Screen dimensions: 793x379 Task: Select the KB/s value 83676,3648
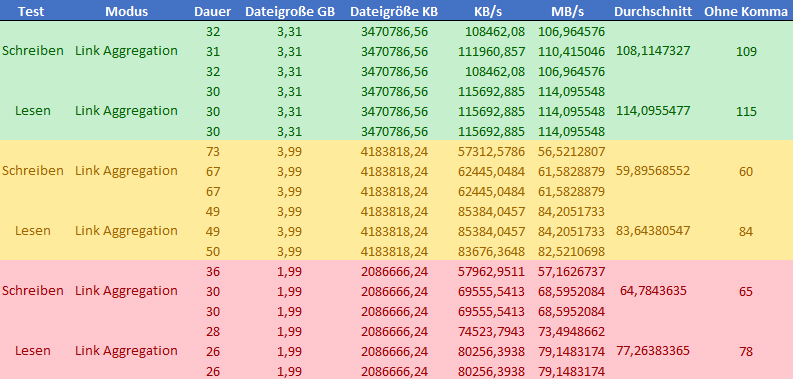point(492,252)
